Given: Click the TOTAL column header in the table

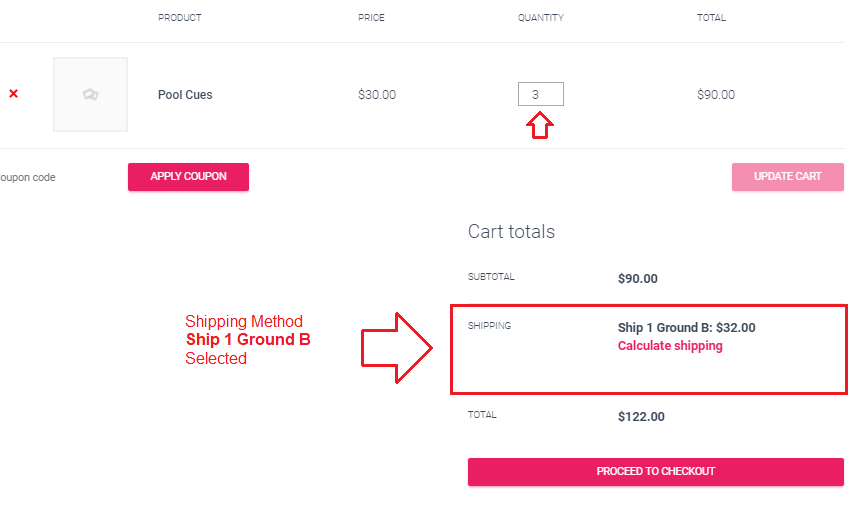Looking at the screenshot, I should click(x=711, y=18).
